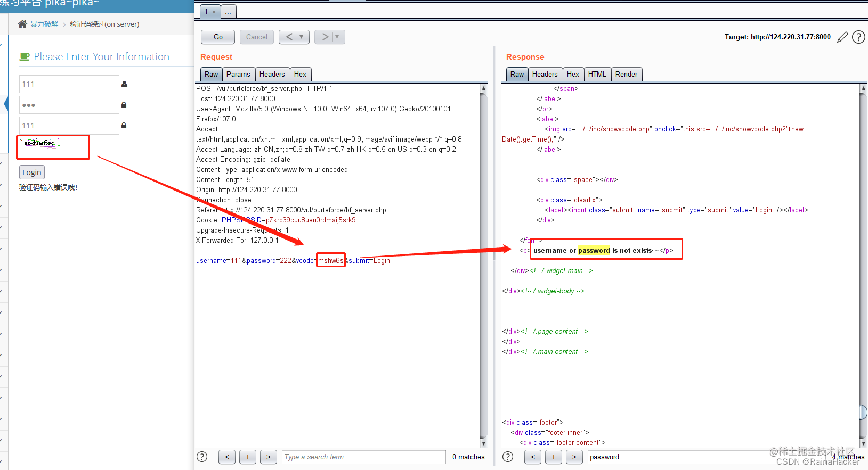Click response search plus options button

tap(554, 457)
